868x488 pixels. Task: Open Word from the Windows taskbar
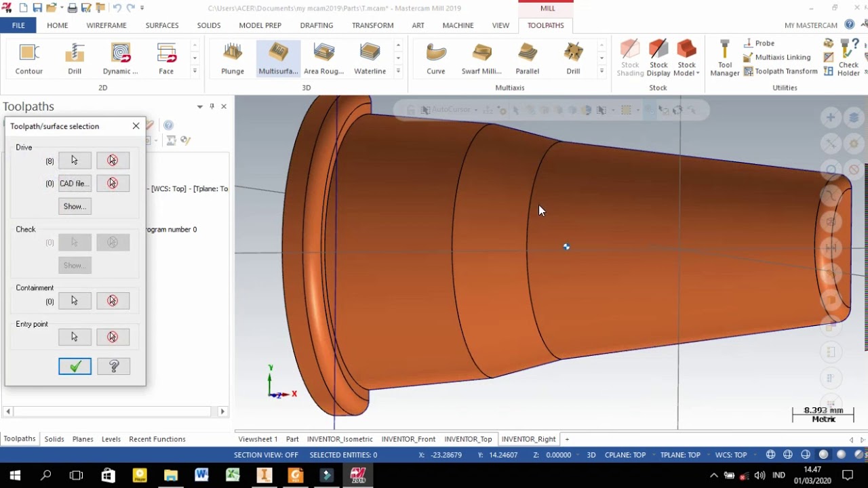click(x=201, y=475)
